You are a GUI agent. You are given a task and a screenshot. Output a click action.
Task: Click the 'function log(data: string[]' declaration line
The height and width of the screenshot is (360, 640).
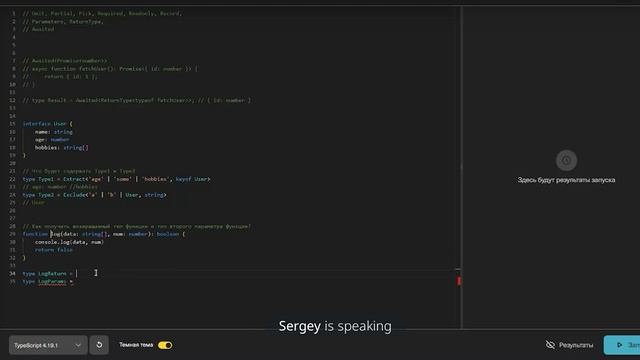click(104, 234)
